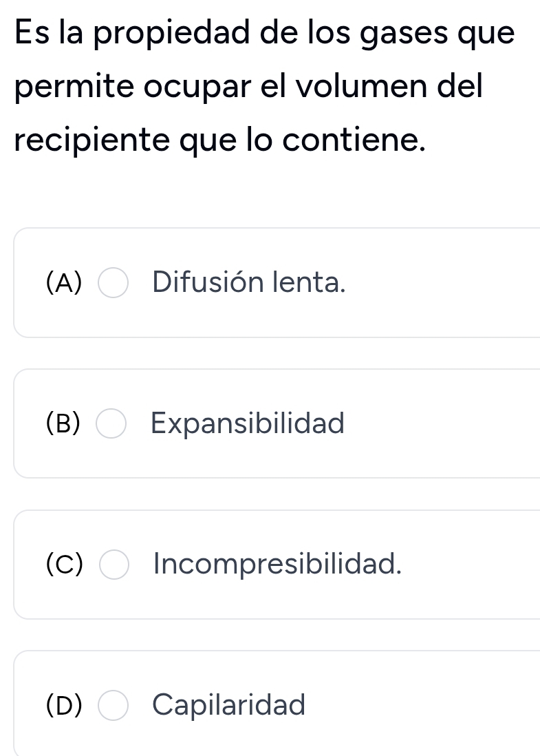Click the "(B)" letter label
The height and width of the screenshot is (756, 540).
(63, 423)
